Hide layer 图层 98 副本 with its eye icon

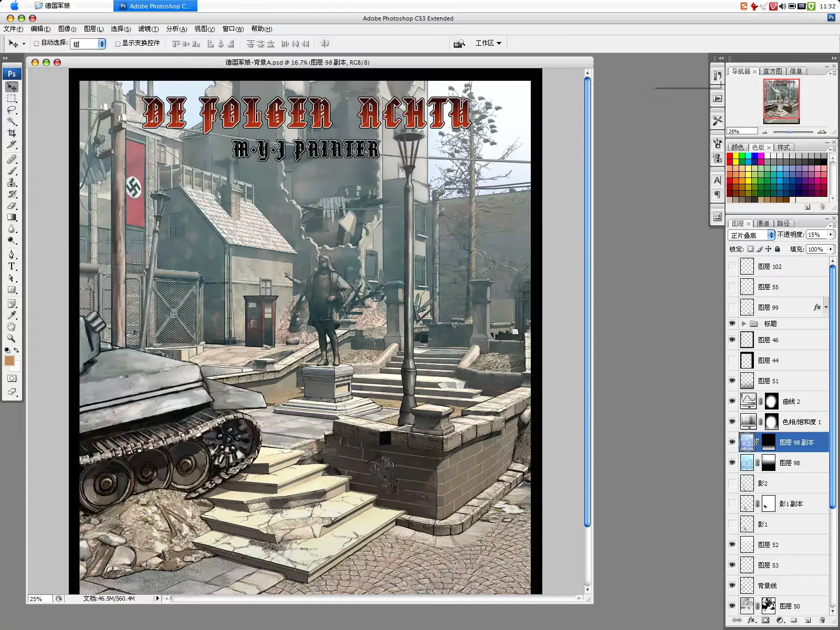tap(732, 442)
